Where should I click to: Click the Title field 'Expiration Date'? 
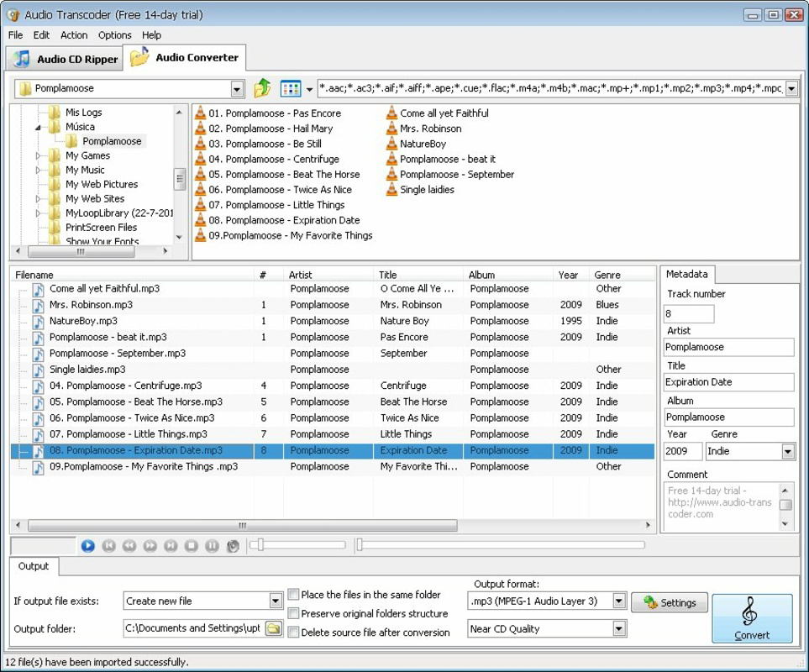coord(728,382)
